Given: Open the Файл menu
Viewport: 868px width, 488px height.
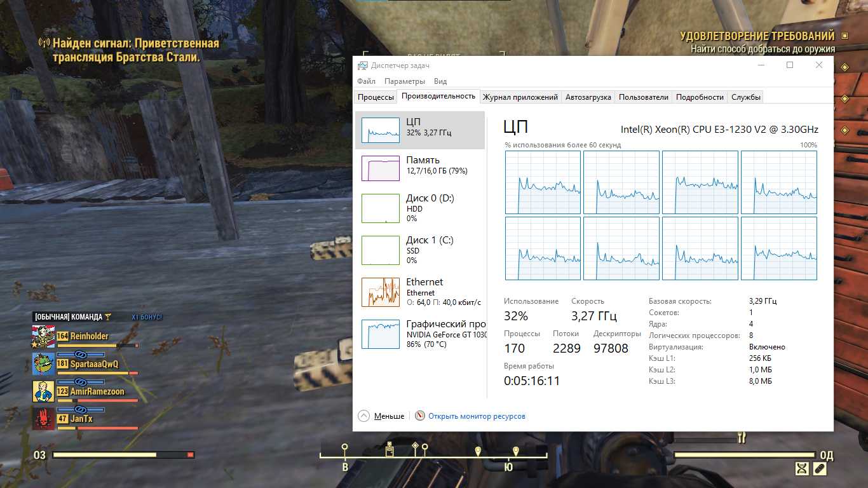Looking at the screenshot, I should 366,81.
